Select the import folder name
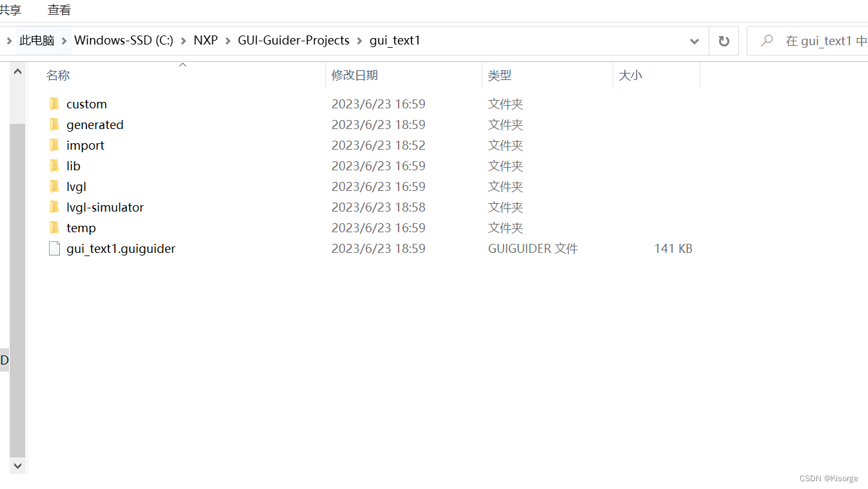The height and width of the screenshot is (489, 868). pos(85,145)
